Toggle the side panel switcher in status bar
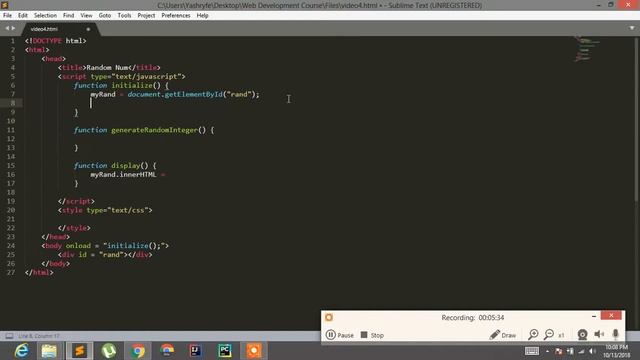This screenshot has width=640, height=360. (9, 336)
